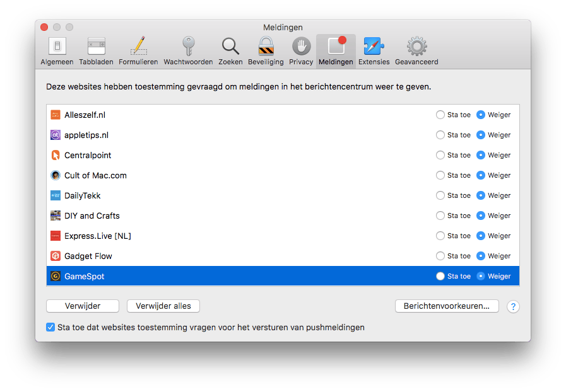Select Weiger for Express.Live [NL]
The image size is (566, 392).
click(x=480, y=236)
